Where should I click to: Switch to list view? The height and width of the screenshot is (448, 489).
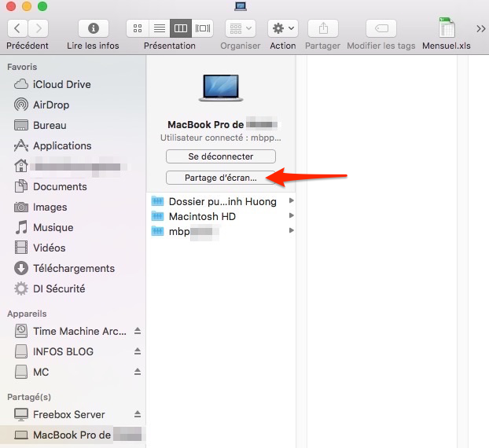160,28
